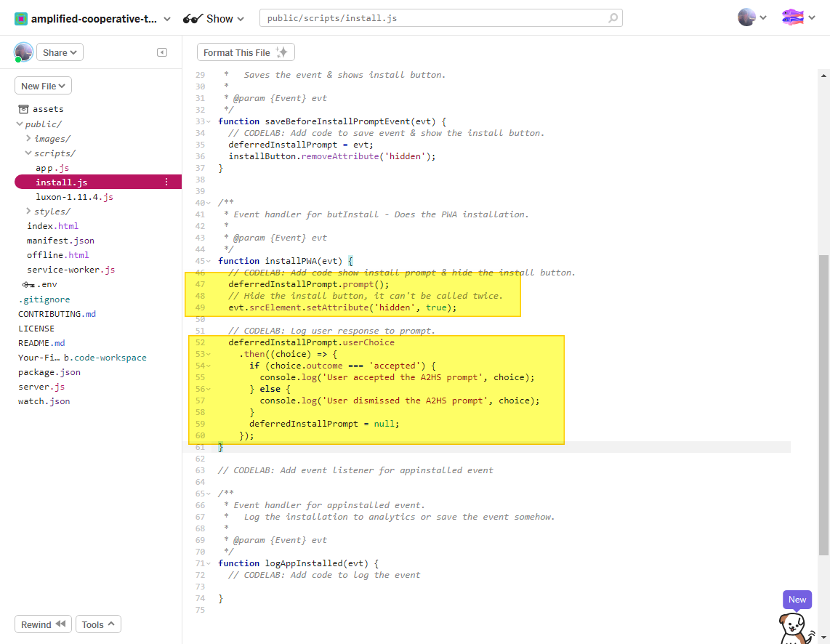
Task: Click the search magnifier icon
Action: click(x=613, y=18)
